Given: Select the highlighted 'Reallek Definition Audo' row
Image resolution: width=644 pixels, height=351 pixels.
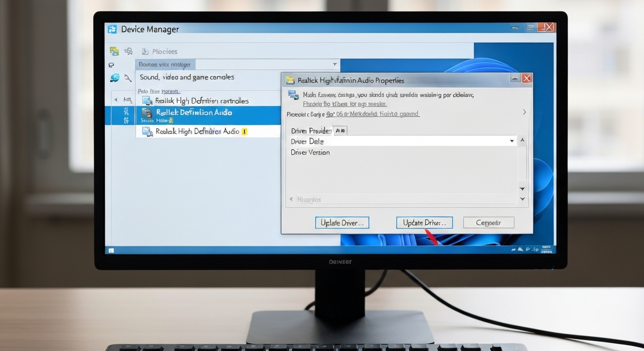Looking at the screenshot, I should (193, 115).
